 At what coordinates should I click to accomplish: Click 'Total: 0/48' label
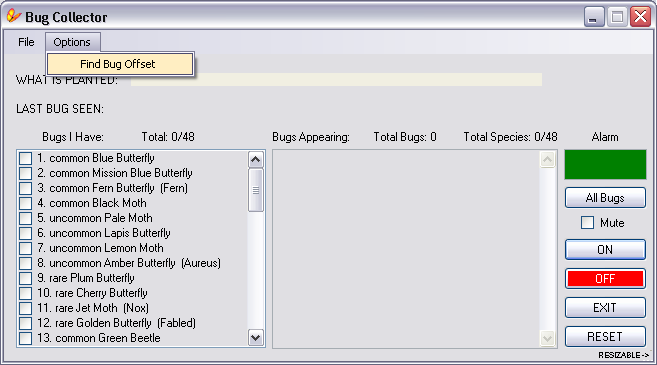168,137
